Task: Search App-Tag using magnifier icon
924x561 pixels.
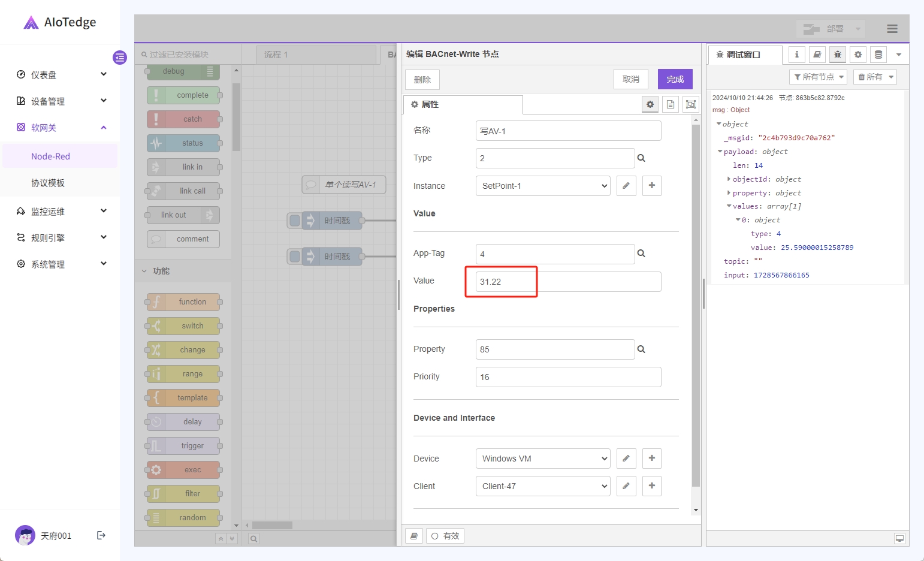Action: (641, 254)
